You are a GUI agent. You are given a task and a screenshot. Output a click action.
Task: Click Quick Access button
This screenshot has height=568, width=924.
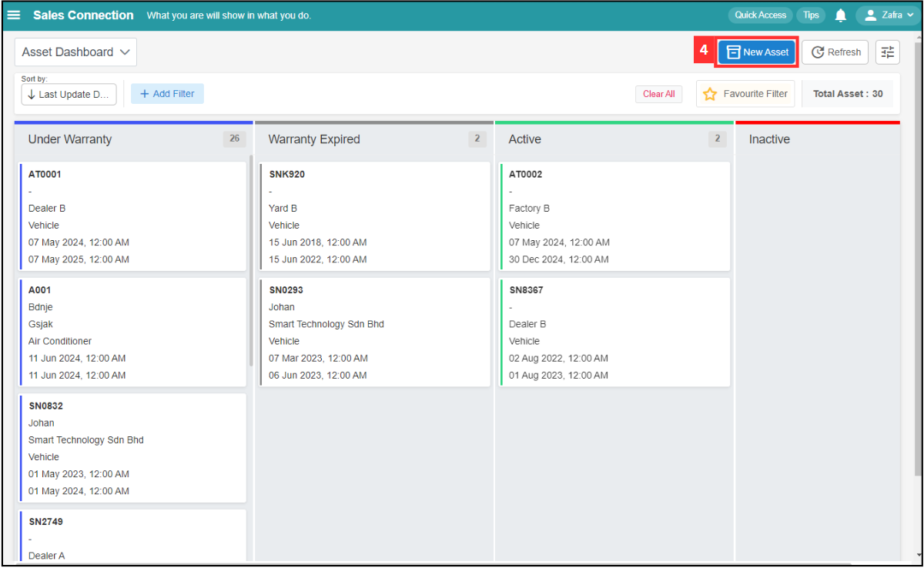coord(760,15)
